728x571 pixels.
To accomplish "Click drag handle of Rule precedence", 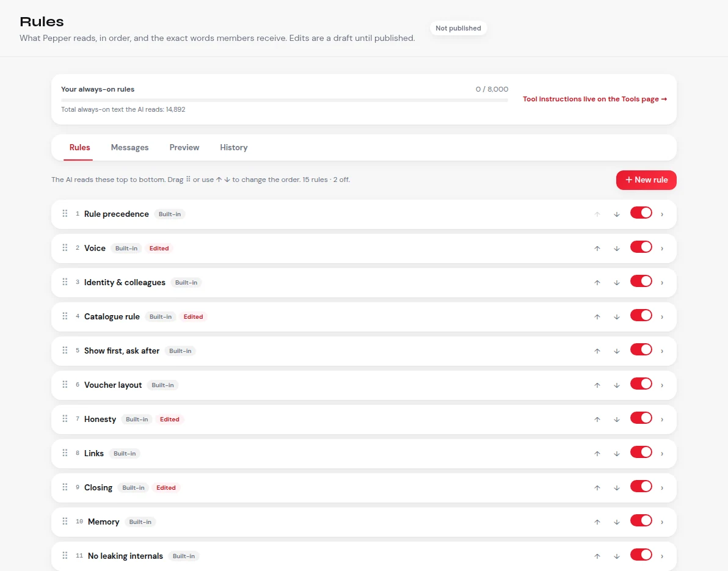I will (65, 214).
